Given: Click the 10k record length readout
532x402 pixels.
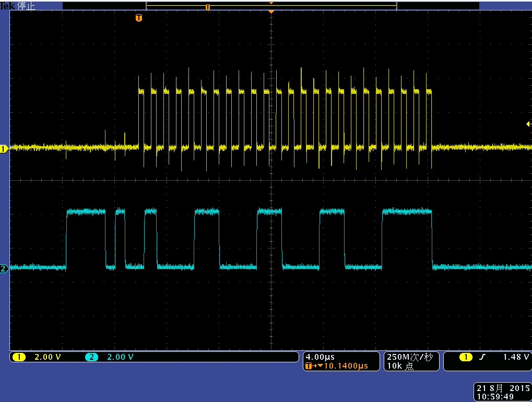Looking at the screenshot, I should pos(400,365).
